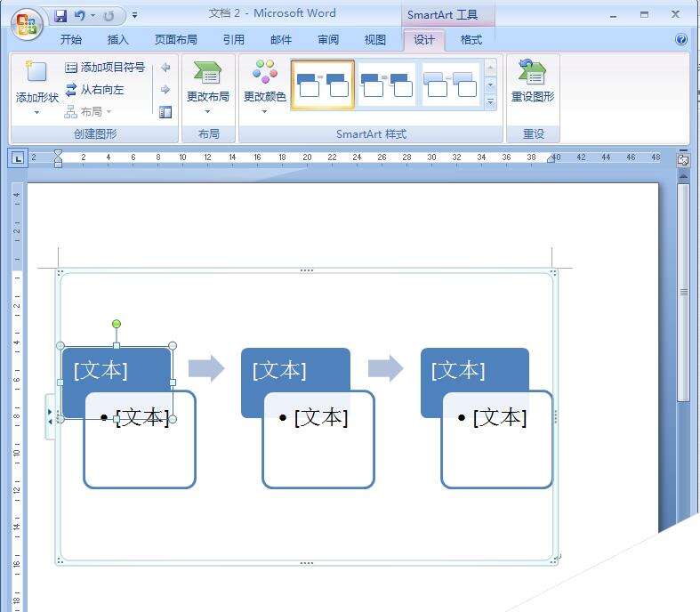Click the bottom-right SmartArt frame corner handle
Viewport: 700px width, 612px height.
(555, 560)
